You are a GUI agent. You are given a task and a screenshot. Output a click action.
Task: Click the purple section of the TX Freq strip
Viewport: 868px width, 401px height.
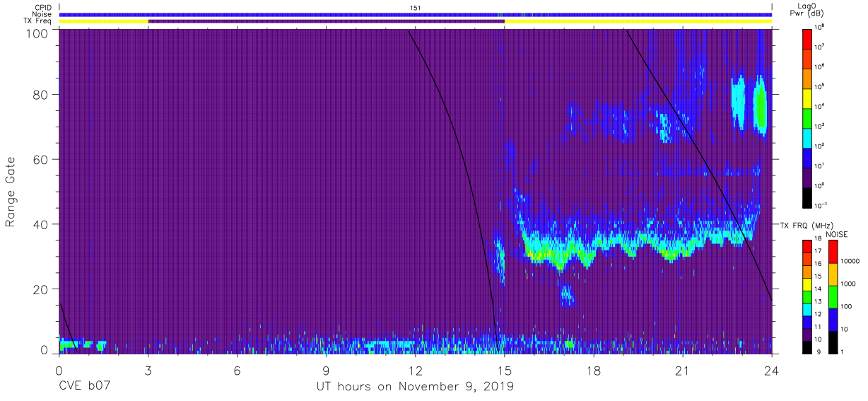tap(326, 21)
